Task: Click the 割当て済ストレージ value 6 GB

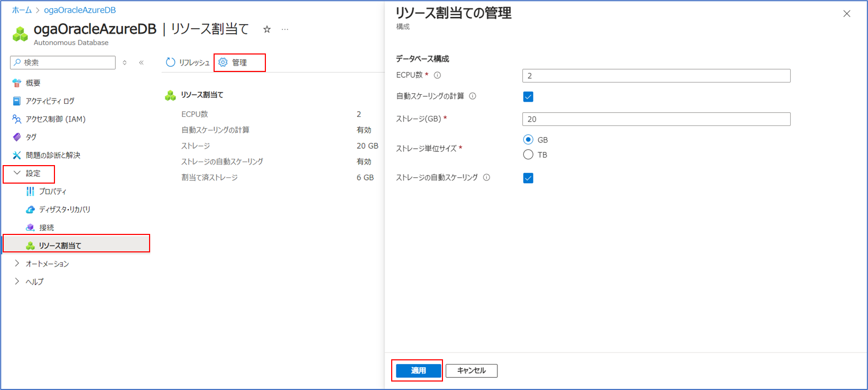Action: point(365,177)
